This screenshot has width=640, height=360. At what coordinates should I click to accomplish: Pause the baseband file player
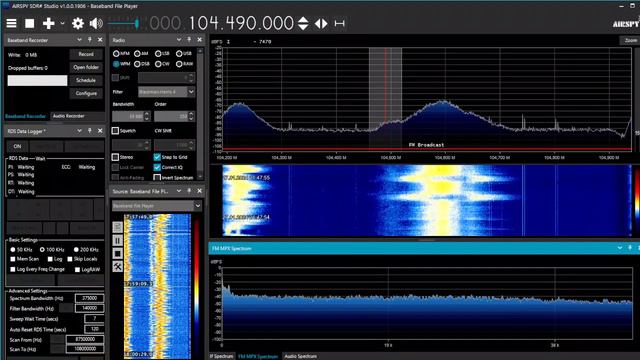tap(118, 240)
